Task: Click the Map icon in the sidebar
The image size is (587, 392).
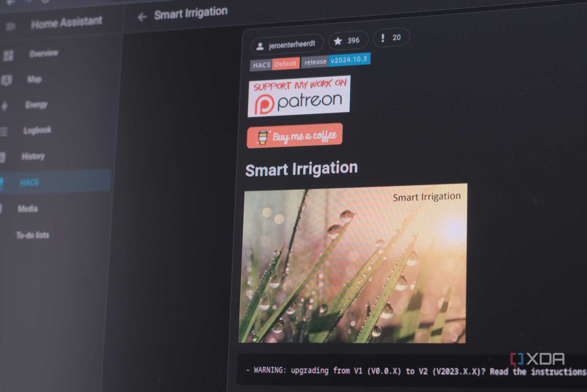Action: click(x=6, y=80)
